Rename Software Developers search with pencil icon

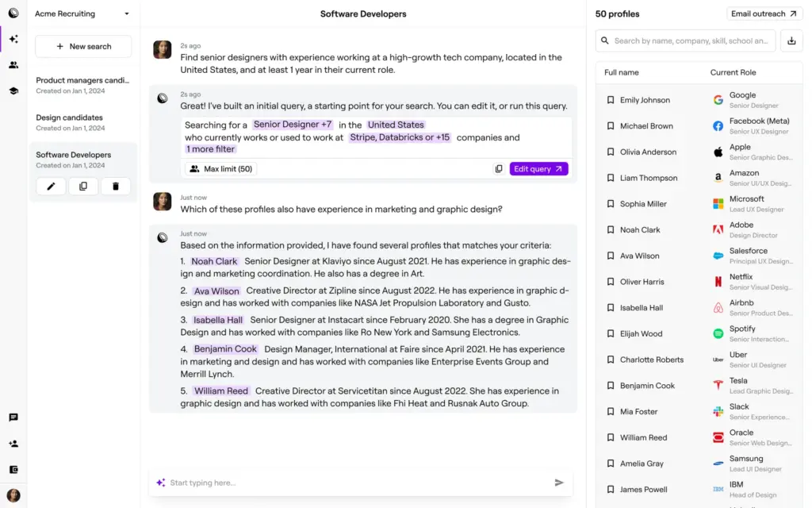coord(51,186)
